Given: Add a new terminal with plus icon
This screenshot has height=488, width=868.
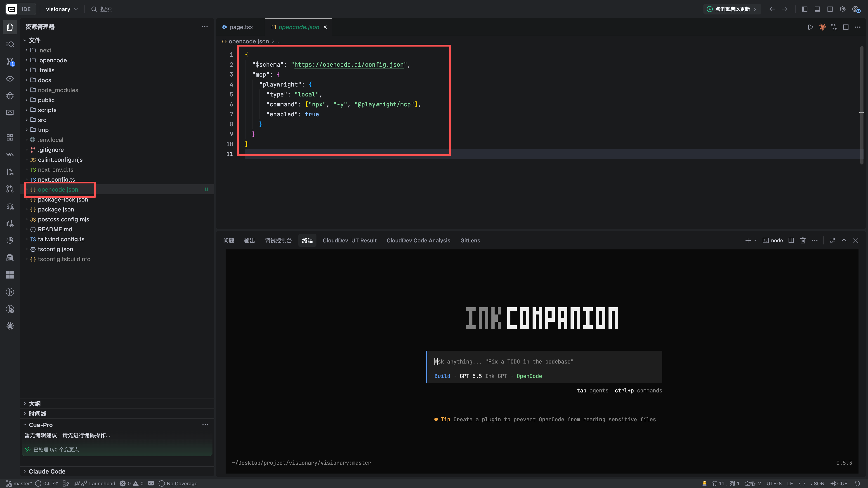Looking at the screenshot, I should [748, 240].
